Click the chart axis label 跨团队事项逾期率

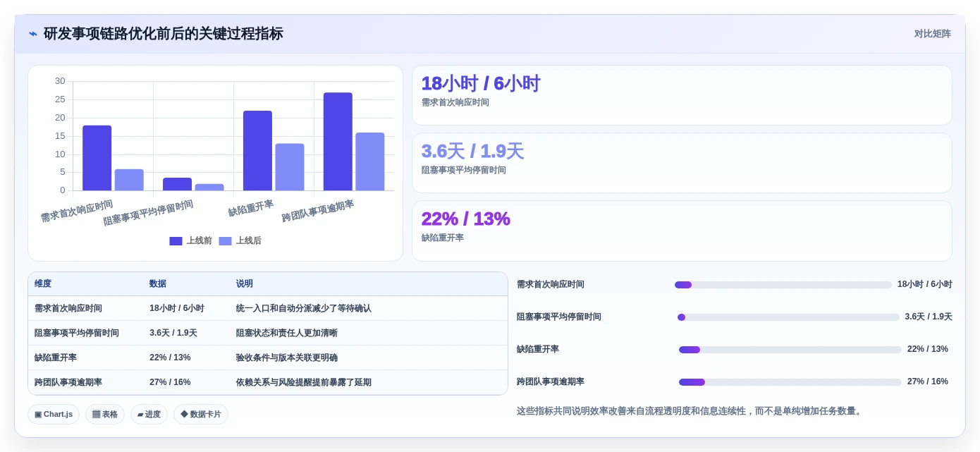tap(318, 212)
